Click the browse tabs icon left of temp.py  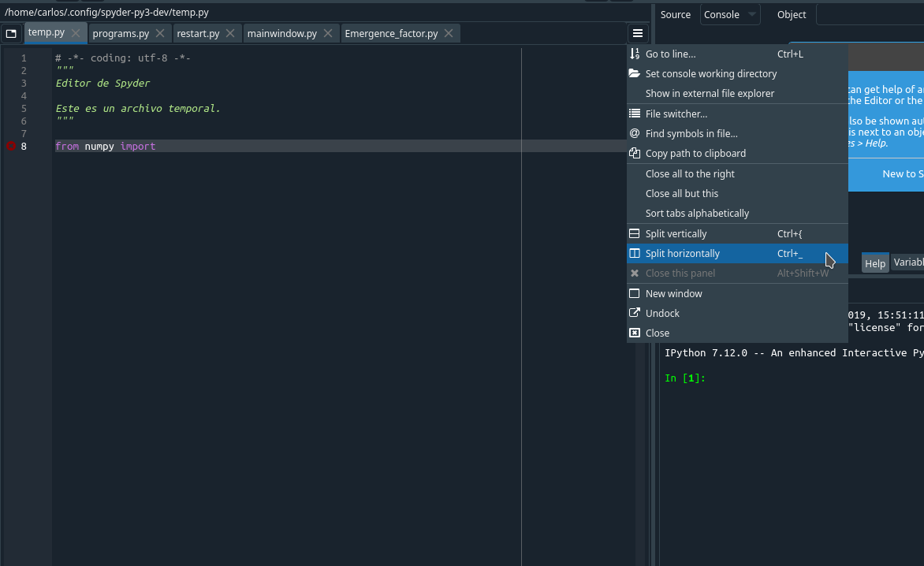pyautogui.click(x=11, y=34)
